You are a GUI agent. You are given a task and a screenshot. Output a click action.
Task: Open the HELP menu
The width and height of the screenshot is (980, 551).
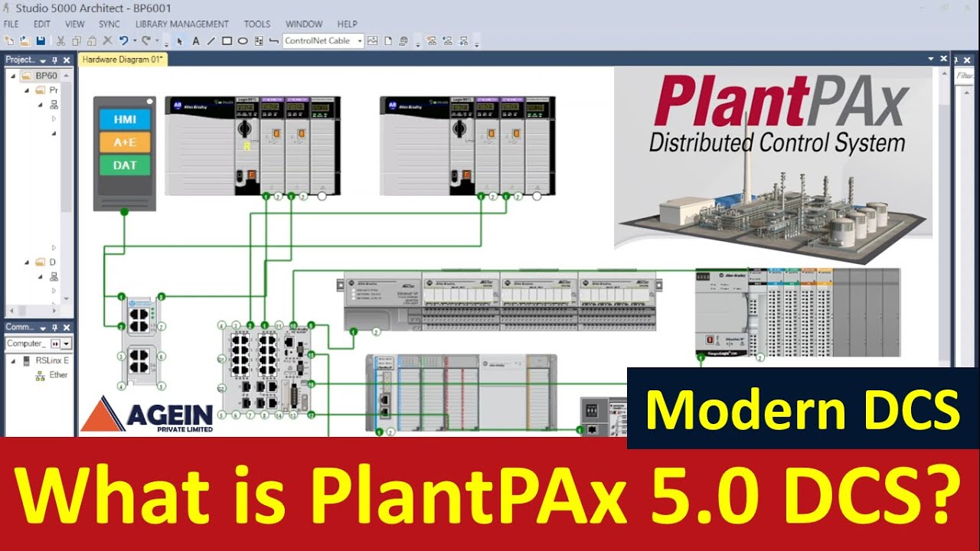[x=348, y=24]
